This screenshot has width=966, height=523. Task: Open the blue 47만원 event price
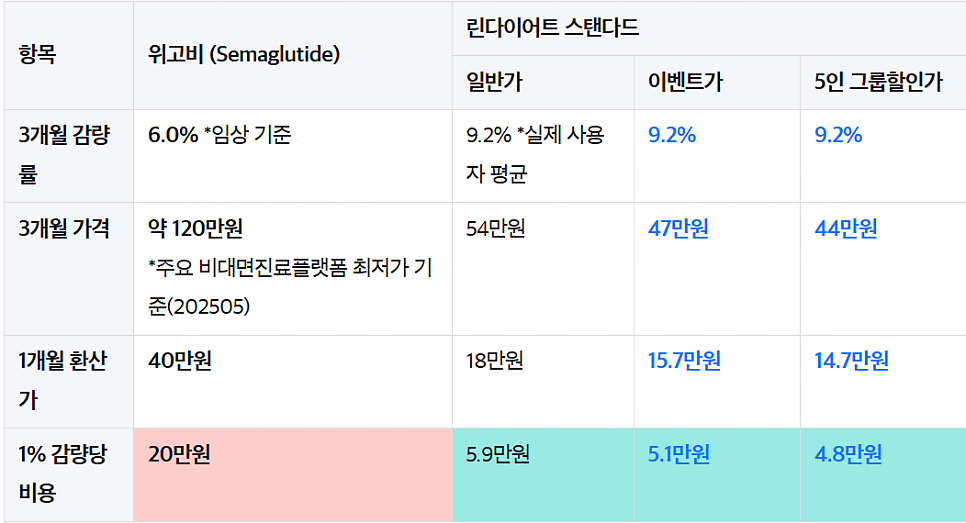(678, 229)
